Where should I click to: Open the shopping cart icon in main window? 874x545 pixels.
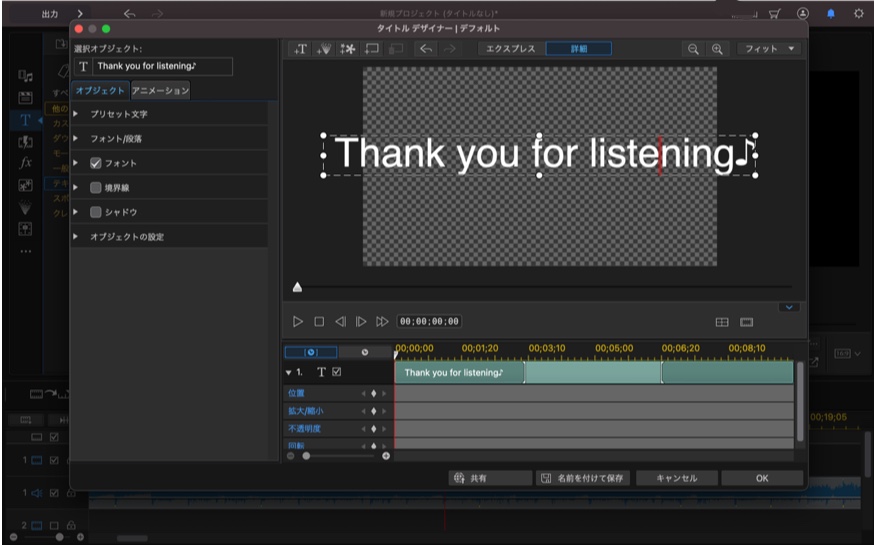coord(774,13)
